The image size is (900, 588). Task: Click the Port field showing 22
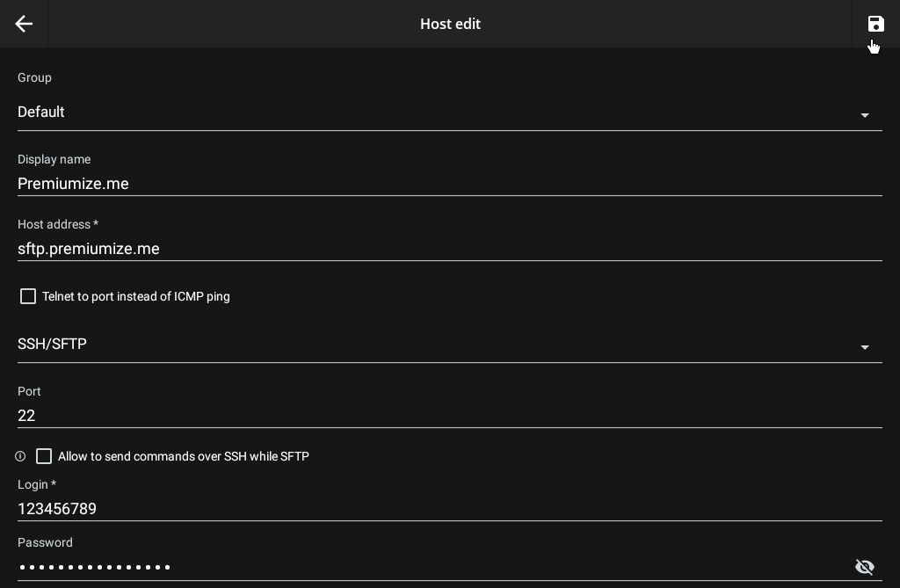click(x=449, y=416)
